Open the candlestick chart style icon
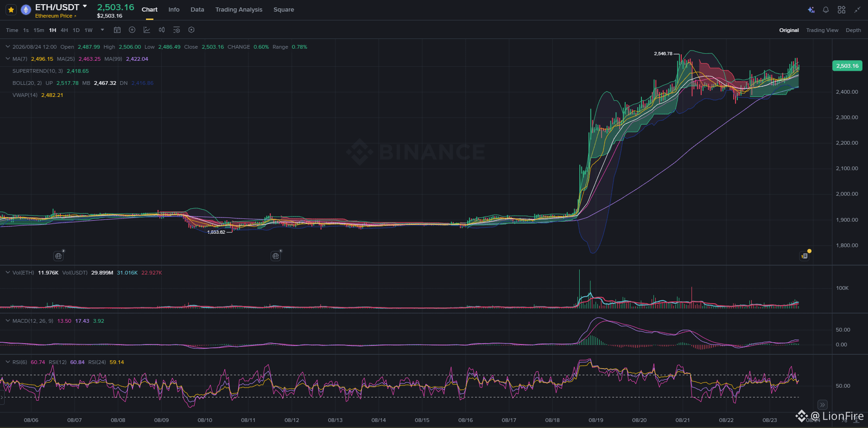This screenshot has width=868, height=428. pyautogui.click(x=162, y=30)
